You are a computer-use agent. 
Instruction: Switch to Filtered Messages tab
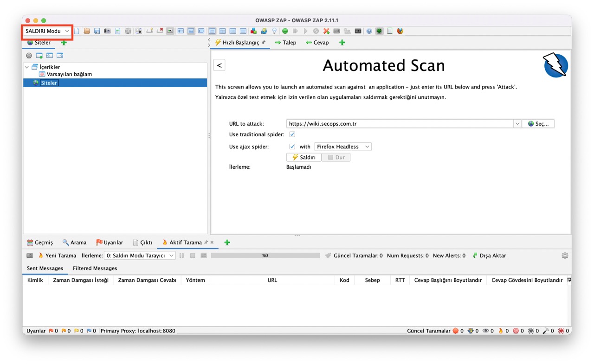tap(95, 268)
